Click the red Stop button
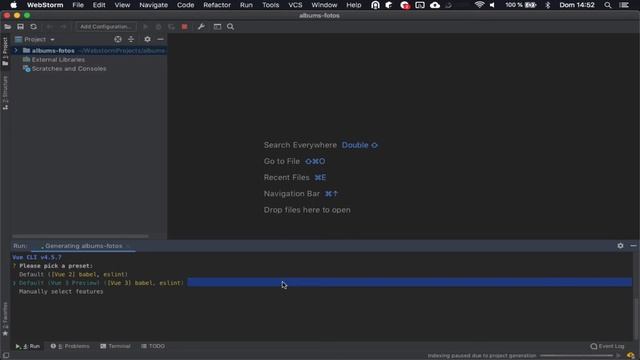 point(184,27)
